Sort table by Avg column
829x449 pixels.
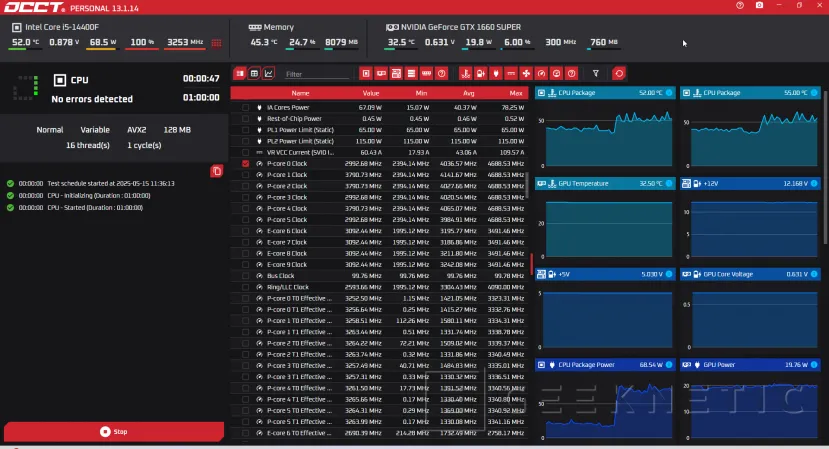click(468, 93)
